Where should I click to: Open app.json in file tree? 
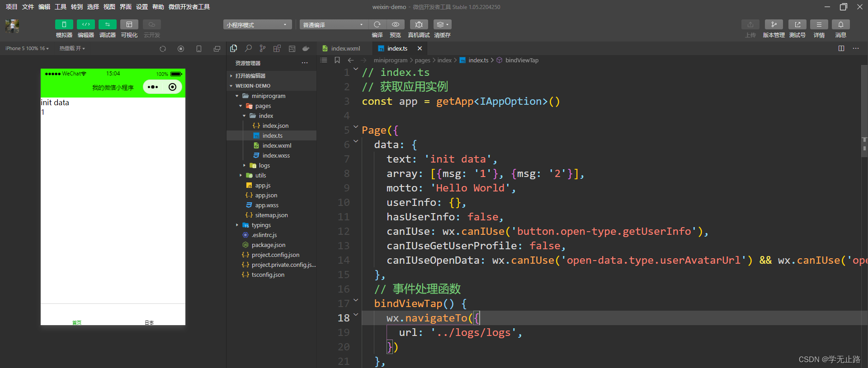coord(271,195)
